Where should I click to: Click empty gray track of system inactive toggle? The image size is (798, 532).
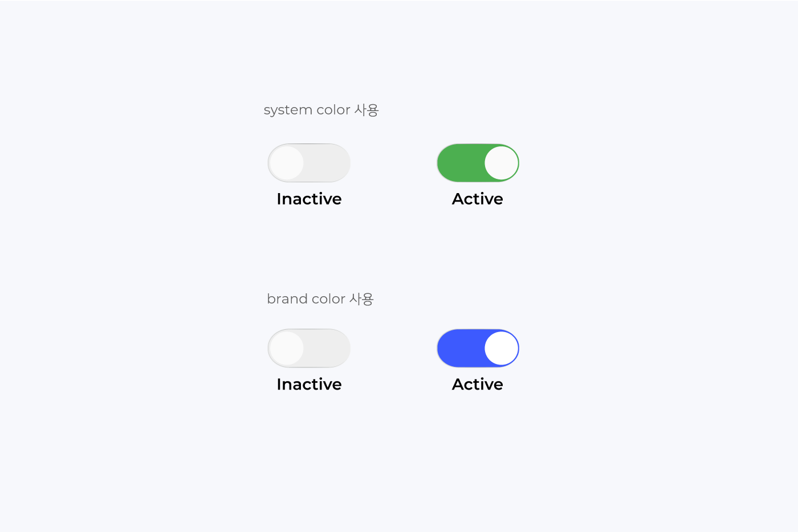pos(327,163)
